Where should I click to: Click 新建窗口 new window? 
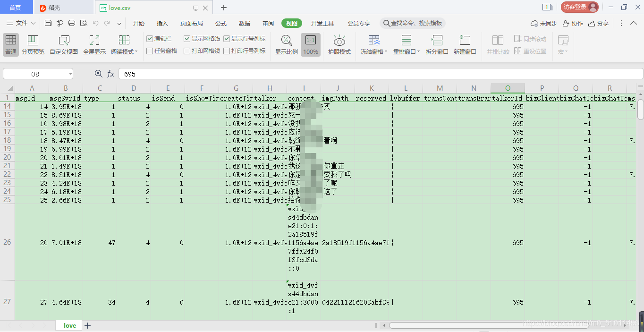[465, 45]
